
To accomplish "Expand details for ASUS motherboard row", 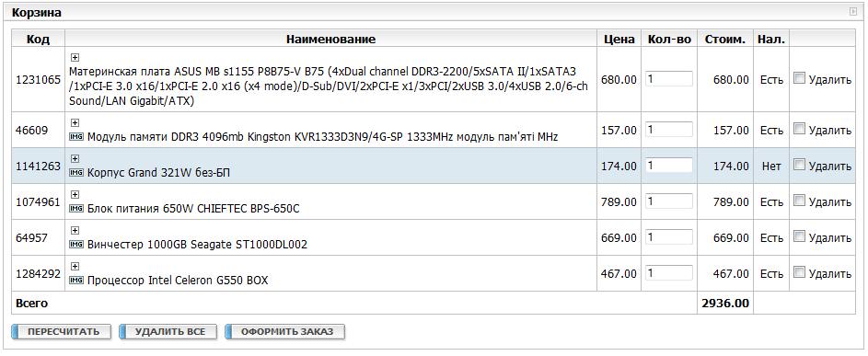I will pos(75,57).
